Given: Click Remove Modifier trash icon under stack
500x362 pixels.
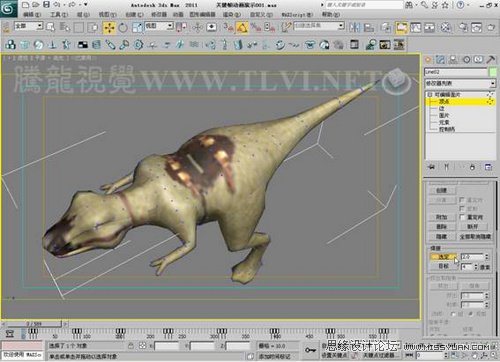Looking at the screenshot, I should [472, 167].
